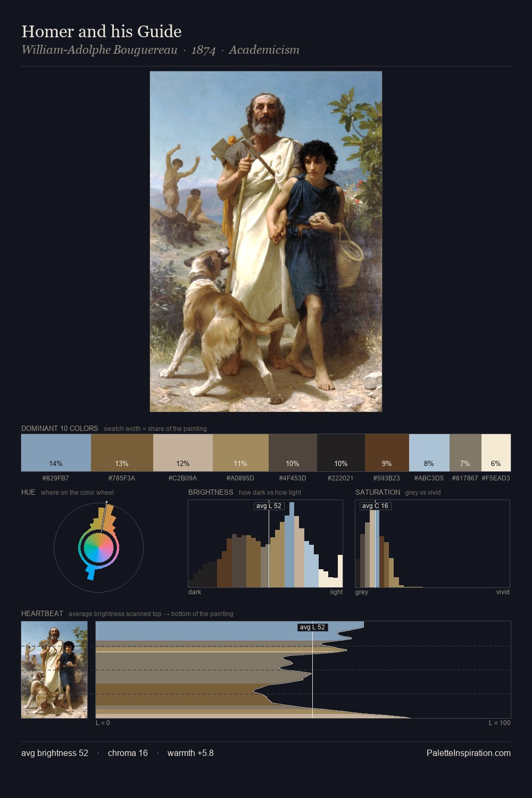Viewport: 532px width, 798px height.
Task: Click hex code text #817867
Action: pos(465,478)
